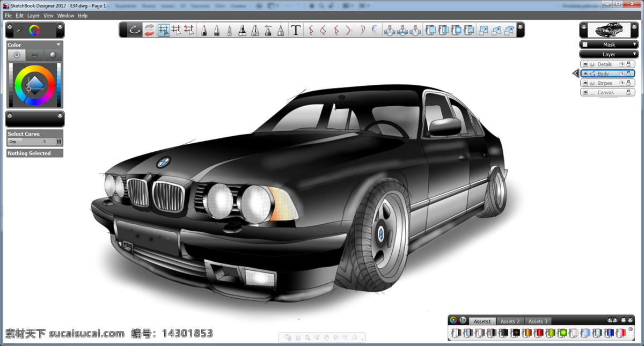Click the car layer preview thumbnail
The width and height of the screenshot is (644, 346).
[x=609, y=30]
